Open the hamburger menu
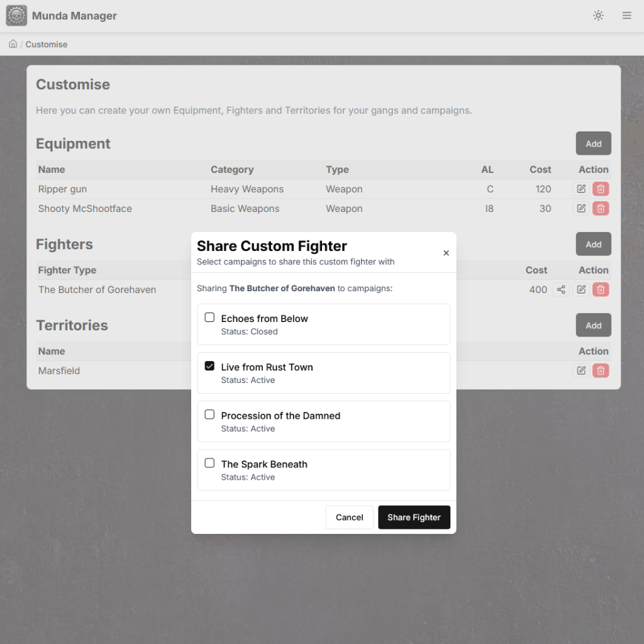The width and height of the screenshot is (644, 644). point(626,15)
